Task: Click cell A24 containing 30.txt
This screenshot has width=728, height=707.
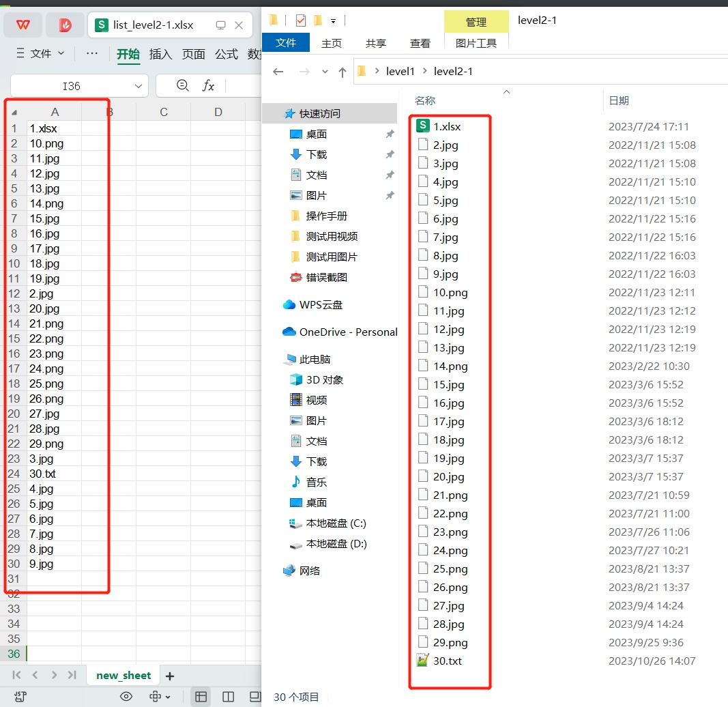Action: (54, 474)
